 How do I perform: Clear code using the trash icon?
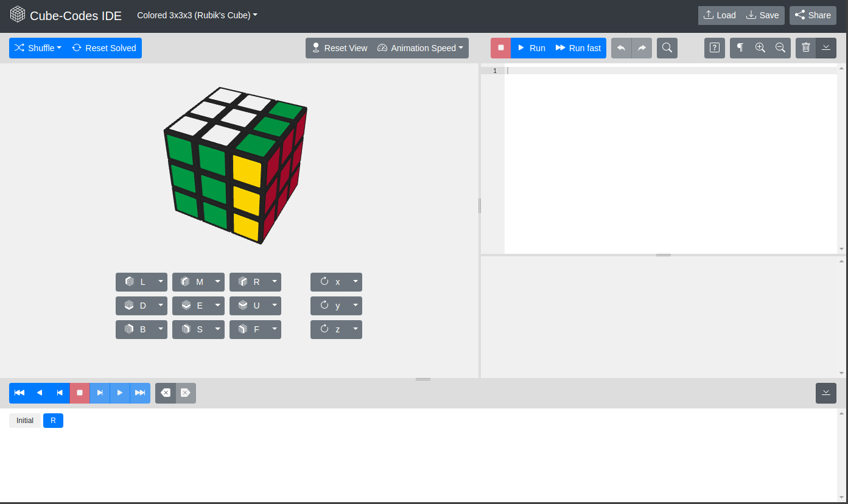806,47
